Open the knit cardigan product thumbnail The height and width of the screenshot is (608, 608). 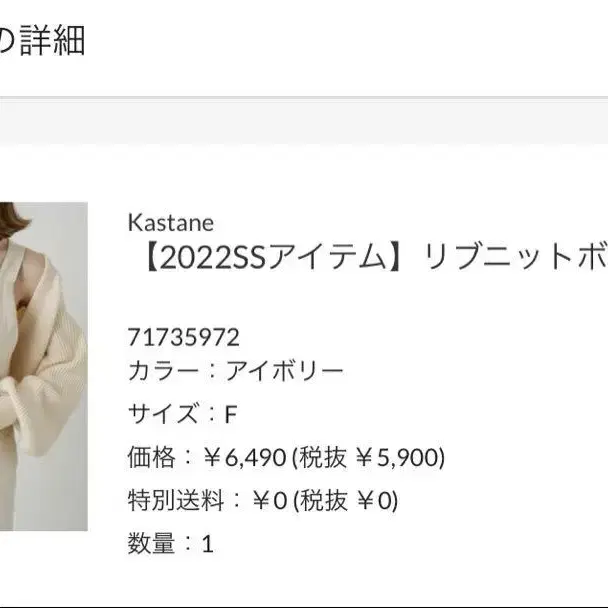pos(43,366)
